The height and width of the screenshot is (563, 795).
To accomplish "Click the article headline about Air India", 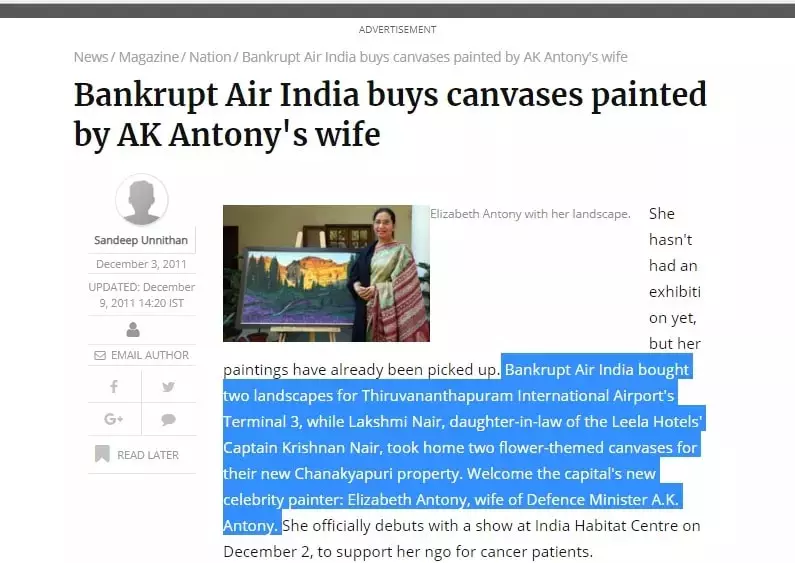I will 390,114.
